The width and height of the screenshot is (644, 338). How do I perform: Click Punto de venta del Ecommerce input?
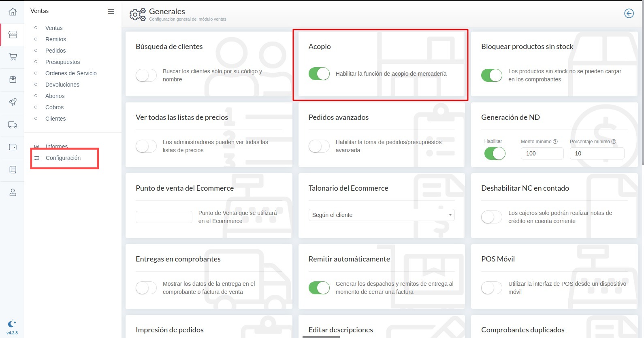coord(164,217)
